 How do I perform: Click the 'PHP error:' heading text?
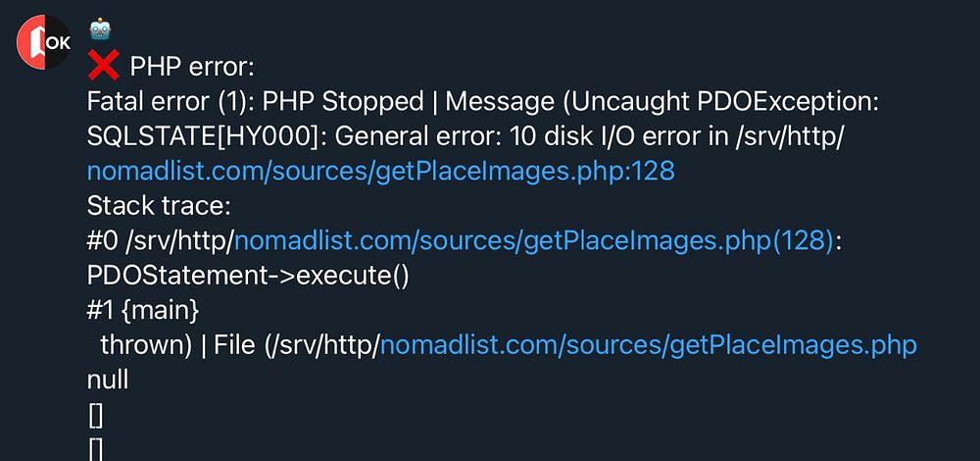click(192, 68)
